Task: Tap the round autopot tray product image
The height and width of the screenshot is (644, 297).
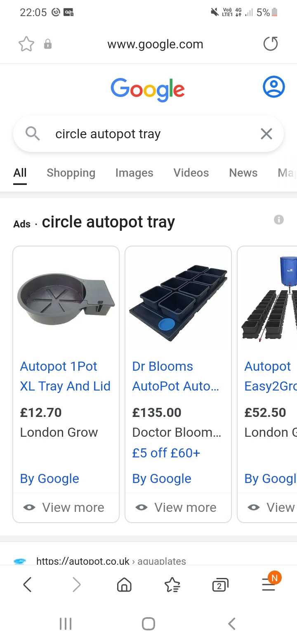Action: click(x=66, y=297)
